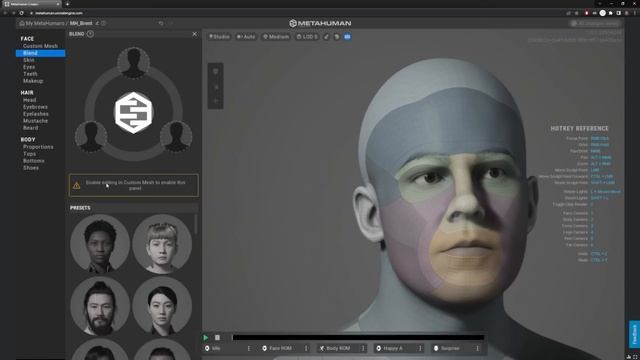Viewport: 640px width, 360px height.
Task: Click the MetaHuman logo in header
Action: 320,23
